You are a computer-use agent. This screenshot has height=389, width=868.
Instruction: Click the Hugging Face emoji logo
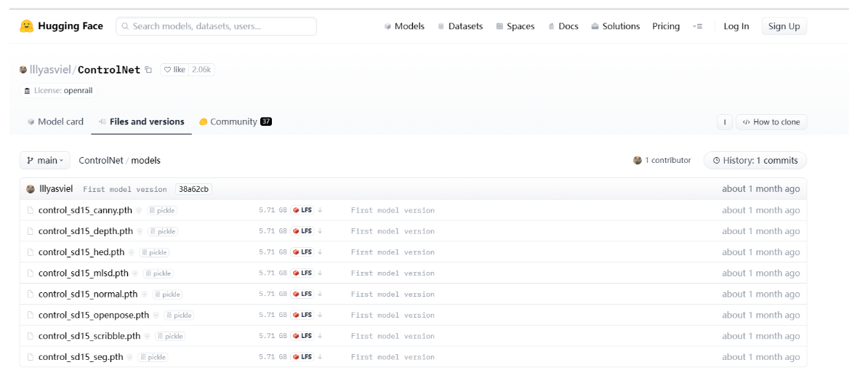pos(26,26)
